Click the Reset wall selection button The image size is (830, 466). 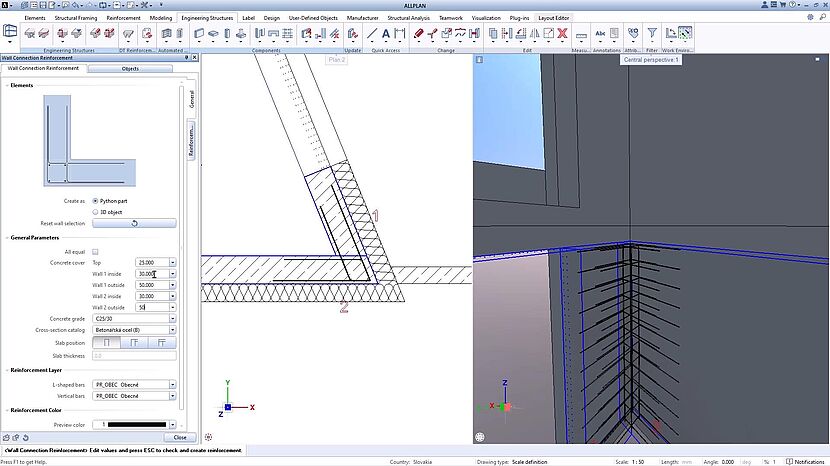pos(134,223)
